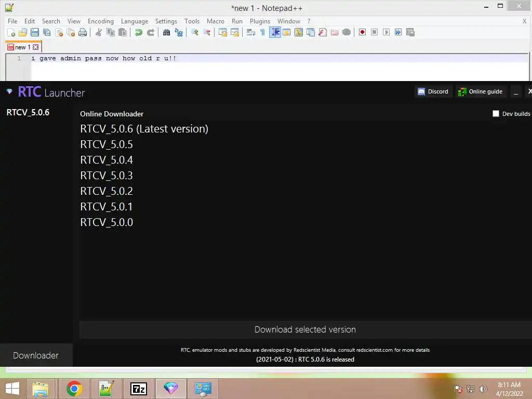Open File Explorer from the taskbar
This screenshot has height=399, width=532.
(x=41, y=389)
